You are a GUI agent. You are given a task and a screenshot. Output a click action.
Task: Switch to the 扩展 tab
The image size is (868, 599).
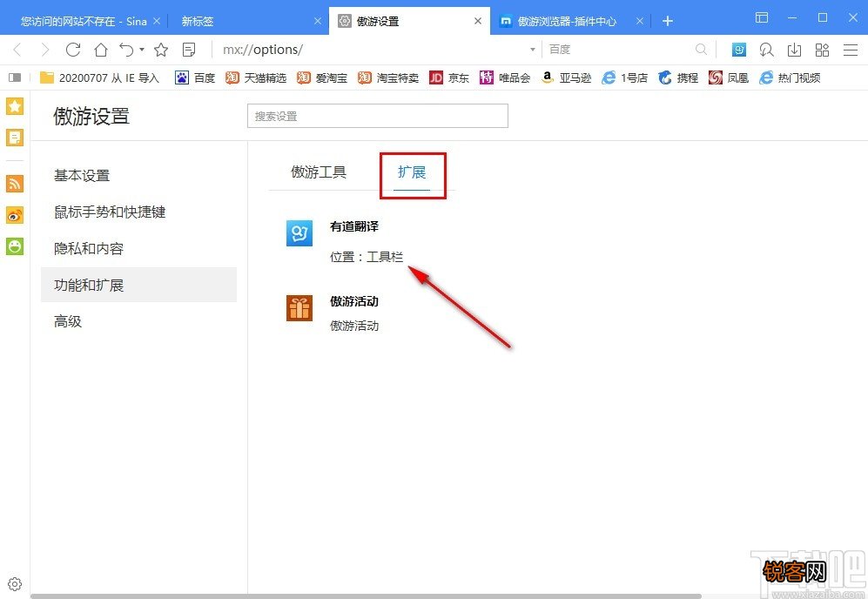412,172
